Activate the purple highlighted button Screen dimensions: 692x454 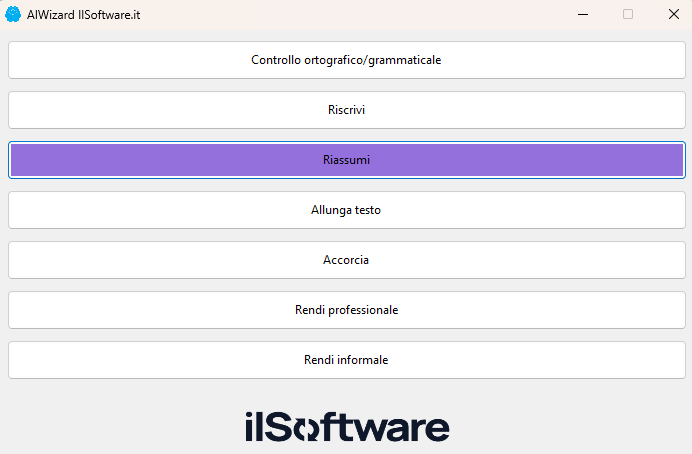tap(346, 160)
